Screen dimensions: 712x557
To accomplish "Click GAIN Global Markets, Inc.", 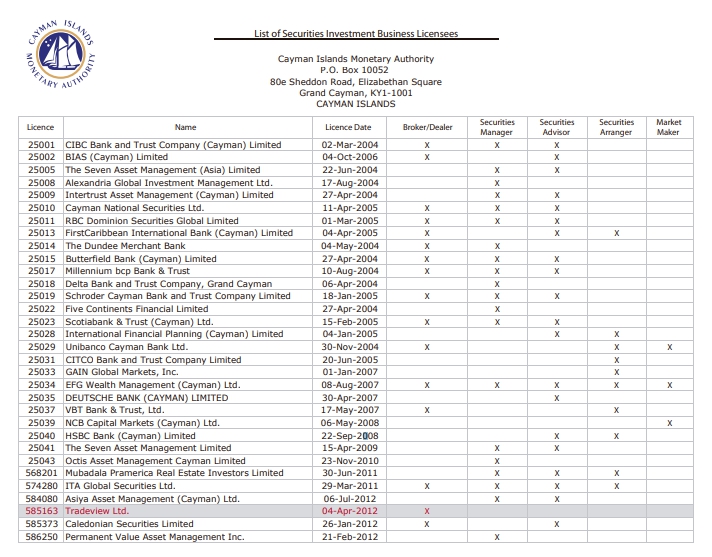I will (x=122, y=372).
